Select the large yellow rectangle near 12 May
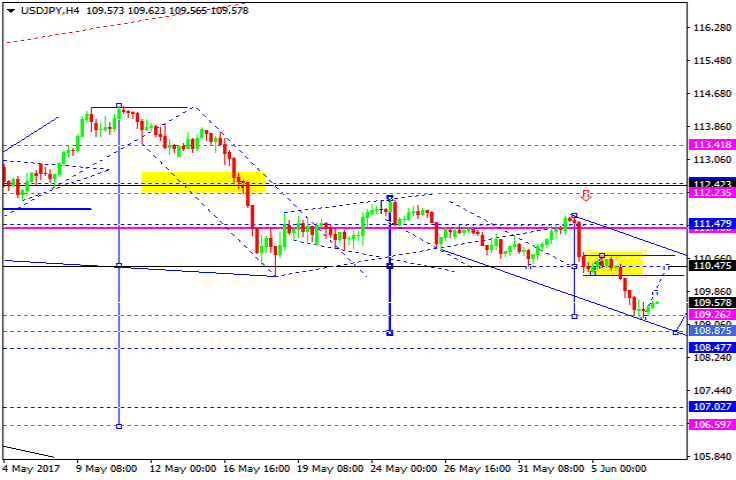The height and width of the screenshot is (480, 736). click(203, 182)
